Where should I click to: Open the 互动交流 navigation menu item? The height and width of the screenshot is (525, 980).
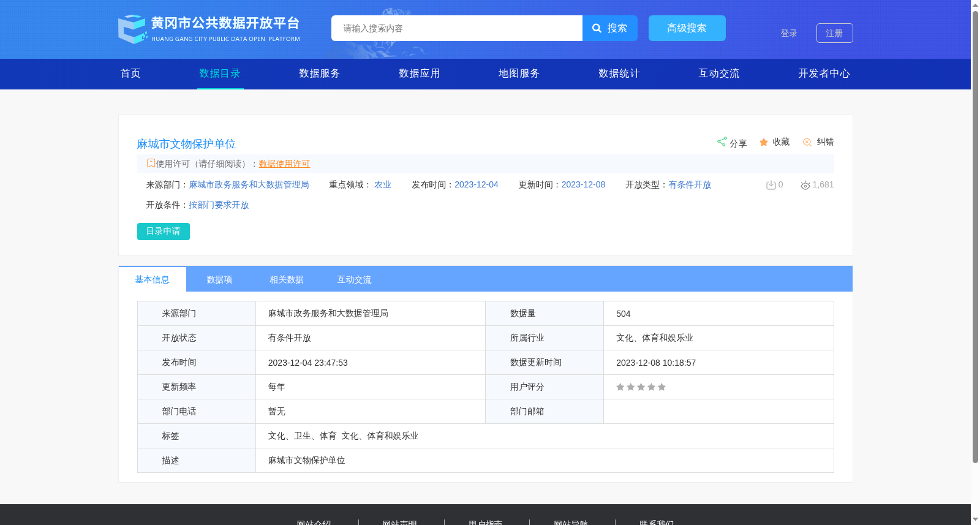719,74
